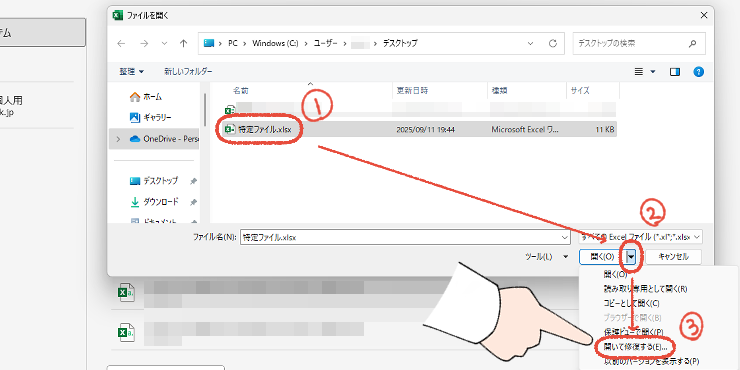This screenshot has height=370, width=740.
Task: Click the 新しいフォルダー button
Action: click(188, 72)
